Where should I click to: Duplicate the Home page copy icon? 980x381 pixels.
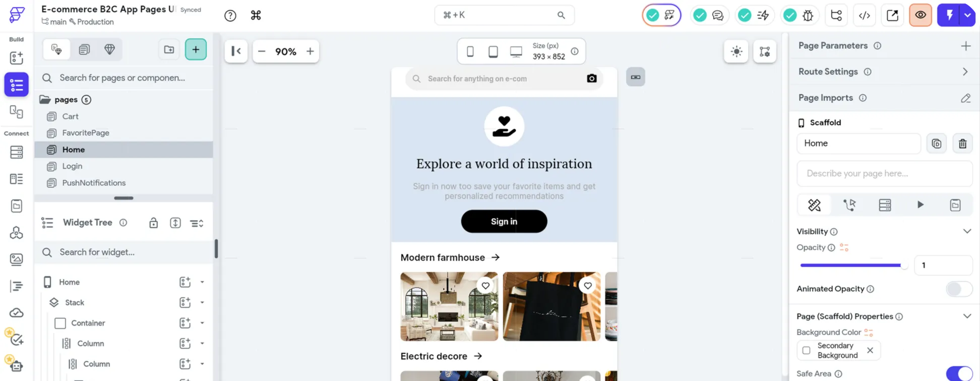(x=937, y=144)
